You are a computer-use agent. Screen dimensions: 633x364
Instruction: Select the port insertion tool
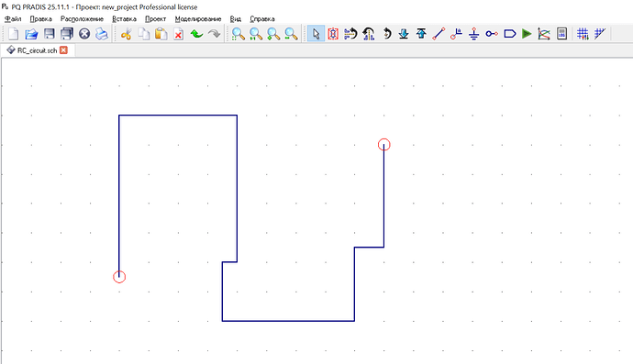coord(509,34)
